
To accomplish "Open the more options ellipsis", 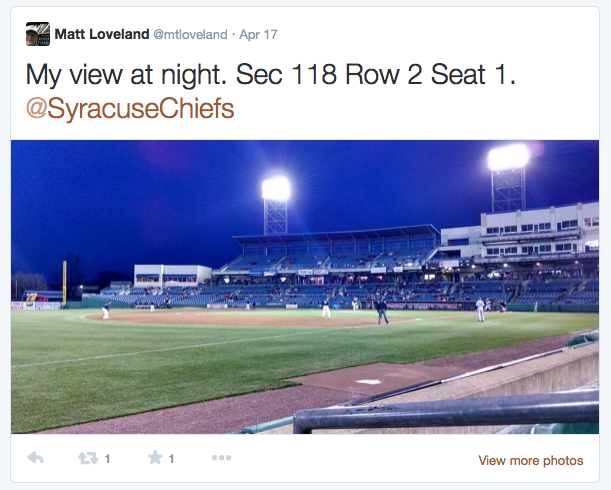I will click(221, 459).
